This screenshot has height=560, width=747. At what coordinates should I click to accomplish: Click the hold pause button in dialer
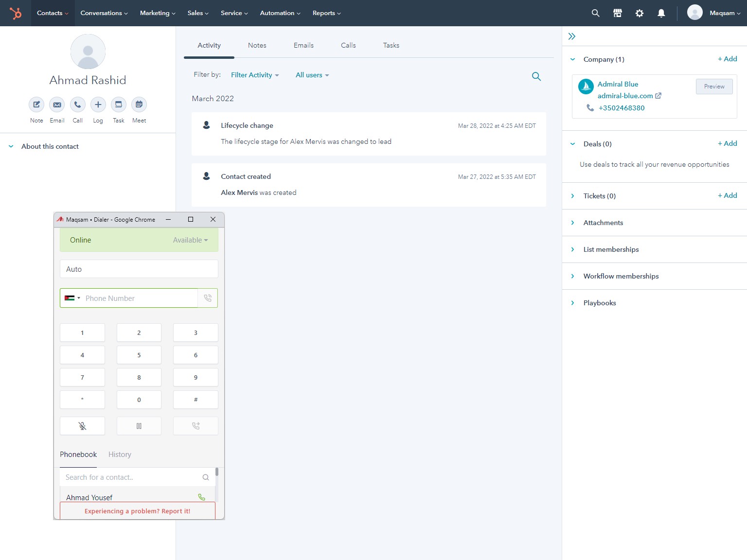[139, 426]
